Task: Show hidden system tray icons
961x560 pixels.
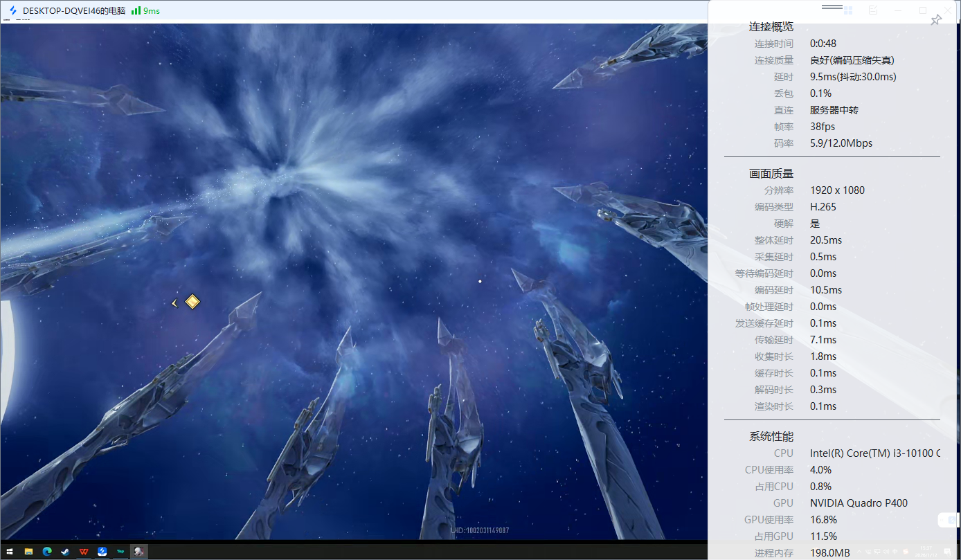Action: pyautogui.click(x=859, y=551)
